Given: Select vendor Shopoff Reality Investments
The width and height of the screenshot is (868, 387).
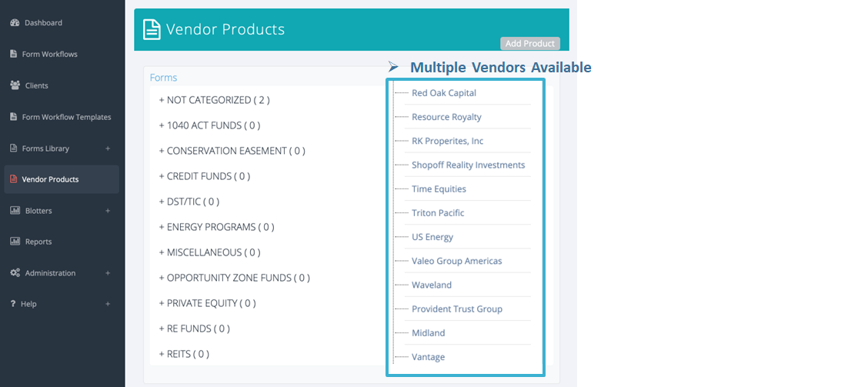Looking at the screenshot, I should pyautogui.click(x=469, y=165).
